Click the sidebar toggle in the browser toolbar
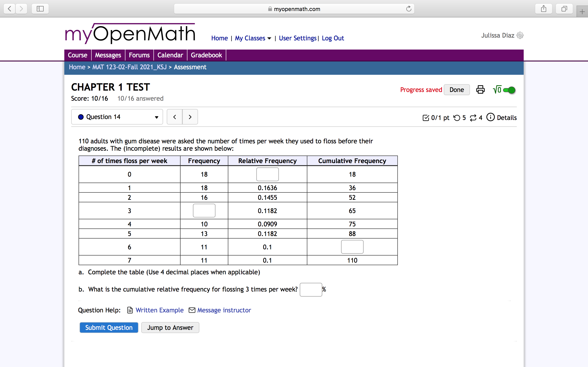 coord(40,9)
